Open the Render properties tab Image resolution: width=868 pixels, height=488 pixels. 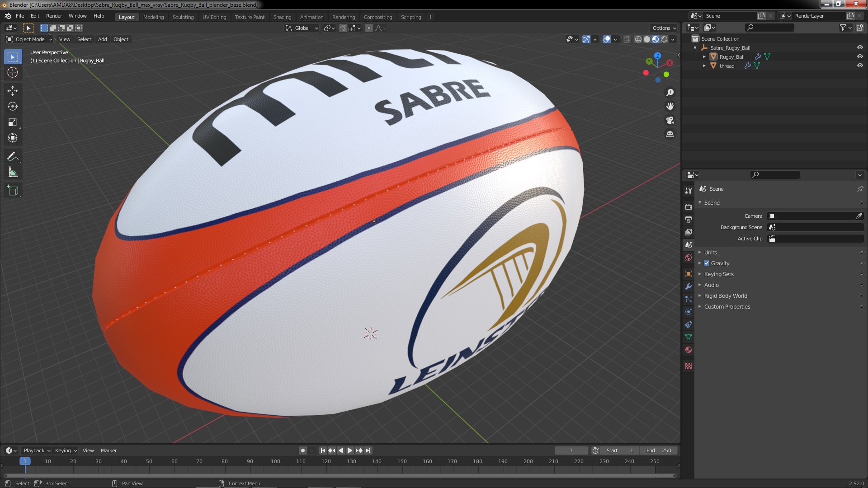click(x=689, y=206)
